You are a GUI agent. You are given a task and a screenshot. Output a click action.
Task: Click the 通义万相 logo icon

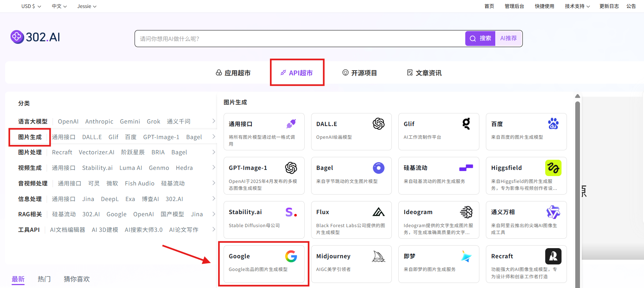pos(553,212)
